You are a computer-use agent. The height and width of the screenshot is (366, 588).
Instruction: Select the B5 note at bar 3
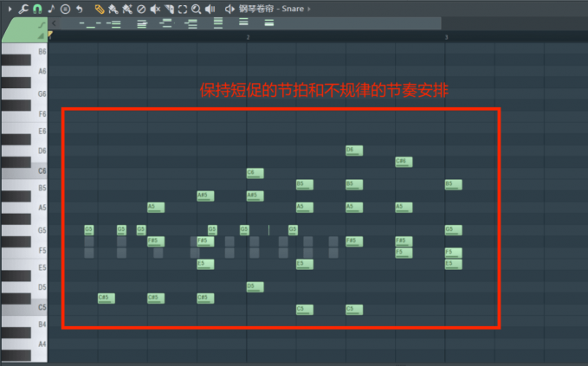454,184
